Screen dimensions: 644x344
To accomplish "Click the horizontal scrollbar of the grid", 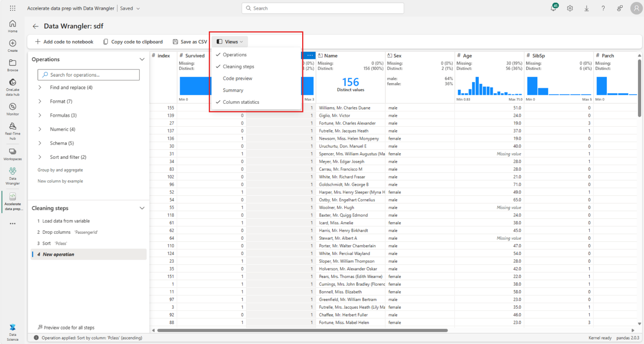I will click(302, 330).
